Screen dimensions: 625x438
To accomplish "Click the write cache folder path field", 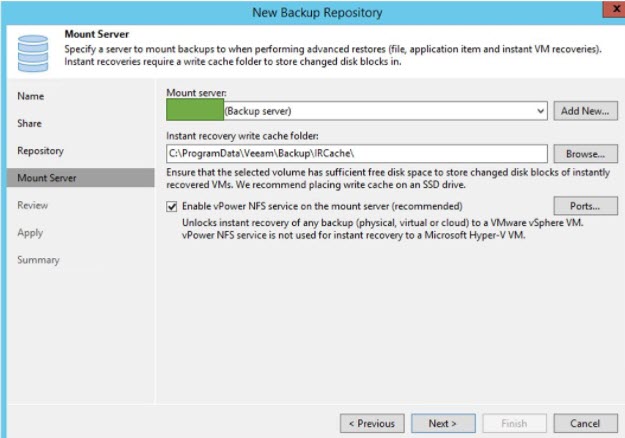I will (x=356, y=154).
